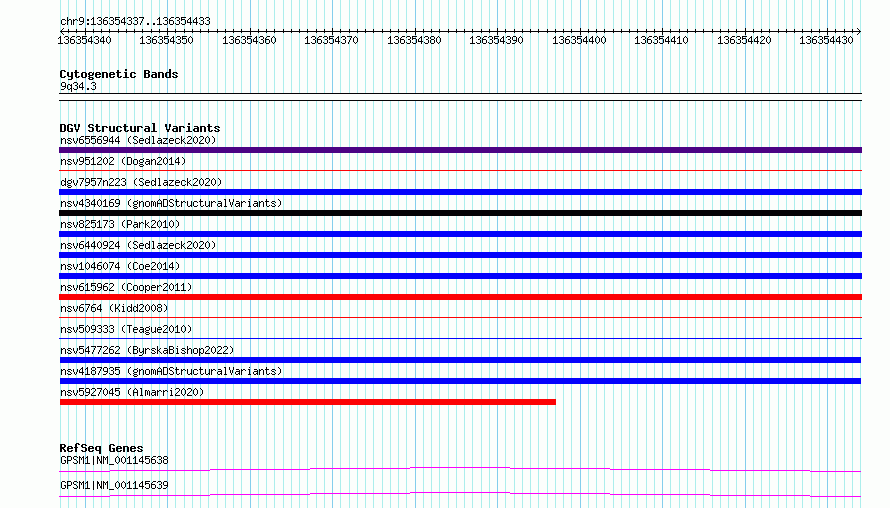
Task: Open GPSM1|NM_001145638 transcript label
Action: (114, 460)
